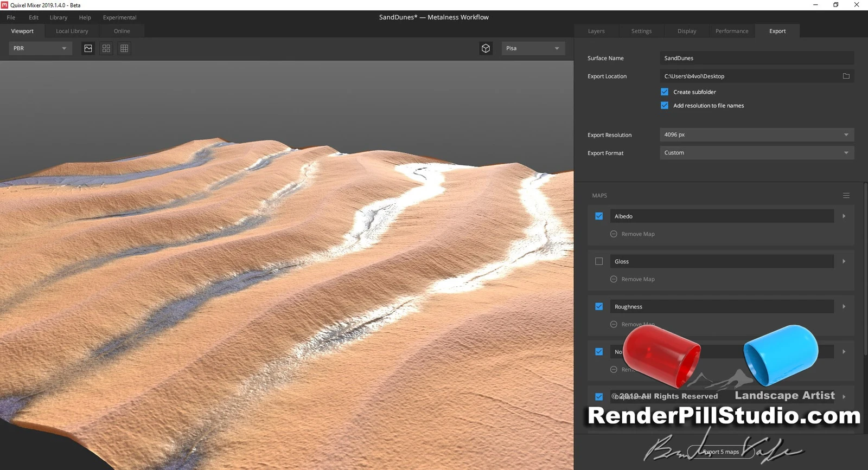Click the remove icon under Gloss map
The width and height of the screenshot is (868, 470).
[x=614, y=279]
